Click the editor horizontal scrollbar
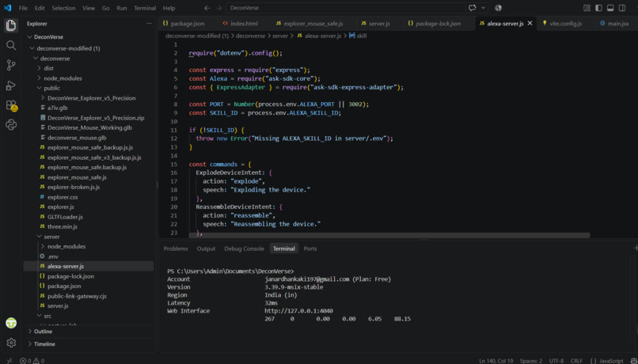This screenshot has width=638, height=364. tap(389, 235)
